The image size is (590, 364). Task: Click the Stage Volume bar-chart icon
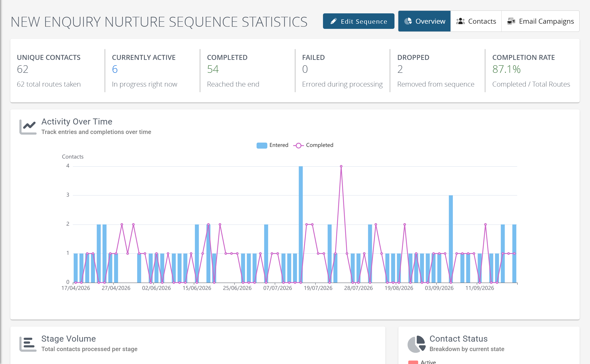point(28,344)
